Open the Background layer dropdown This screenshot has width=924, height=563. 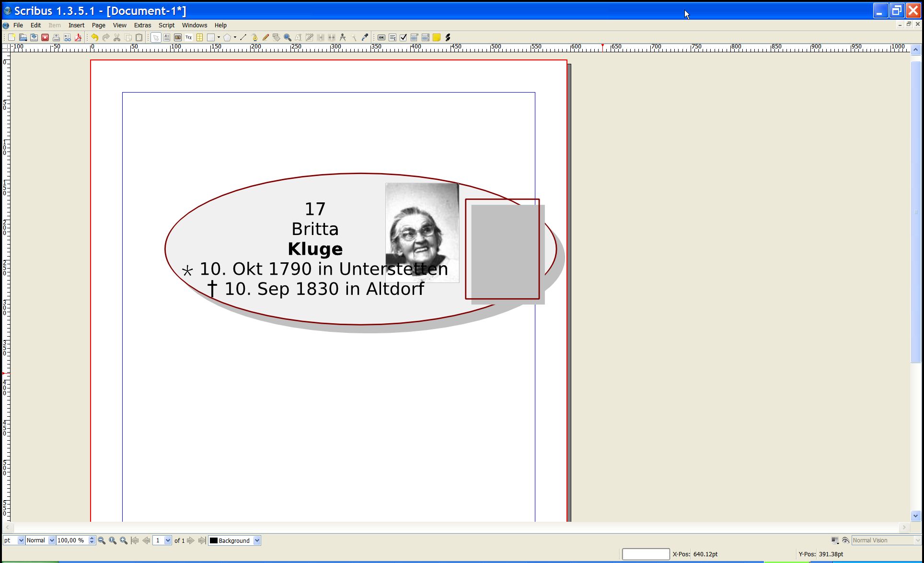(257, 540)
